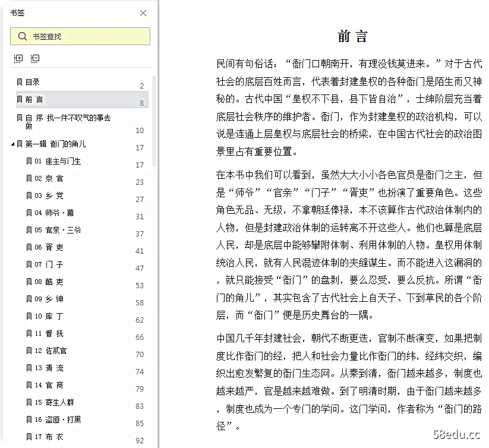Open bookmark 03 乡 党
Screen dimensions: 489x448
click(49, 195)
